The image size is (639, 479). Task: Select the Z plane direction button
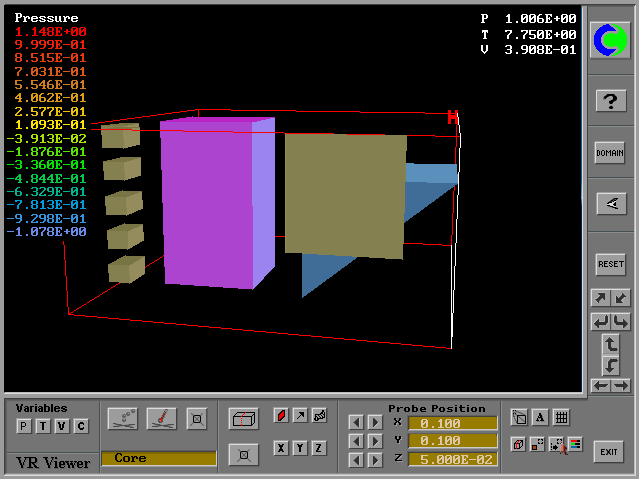click(x=319, y=448)
